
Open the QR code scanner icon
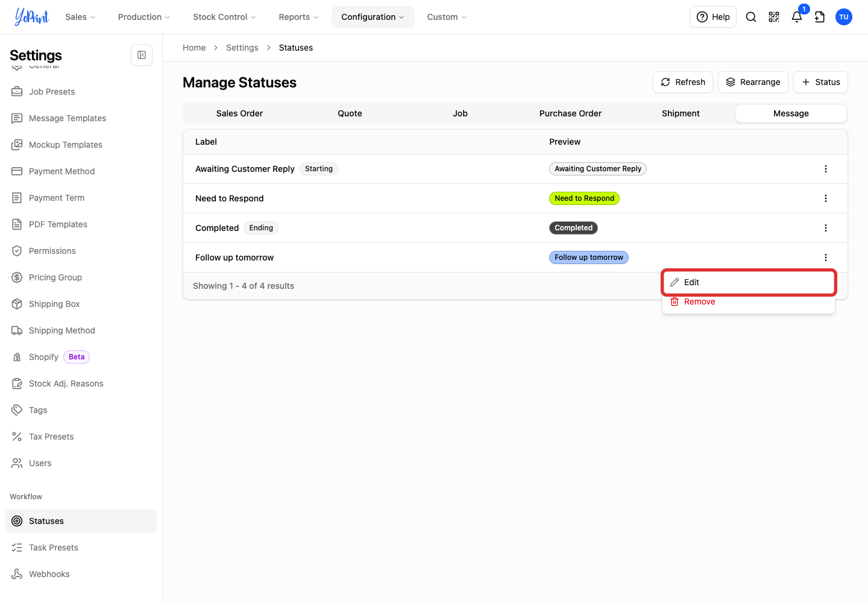coord(774,17)
